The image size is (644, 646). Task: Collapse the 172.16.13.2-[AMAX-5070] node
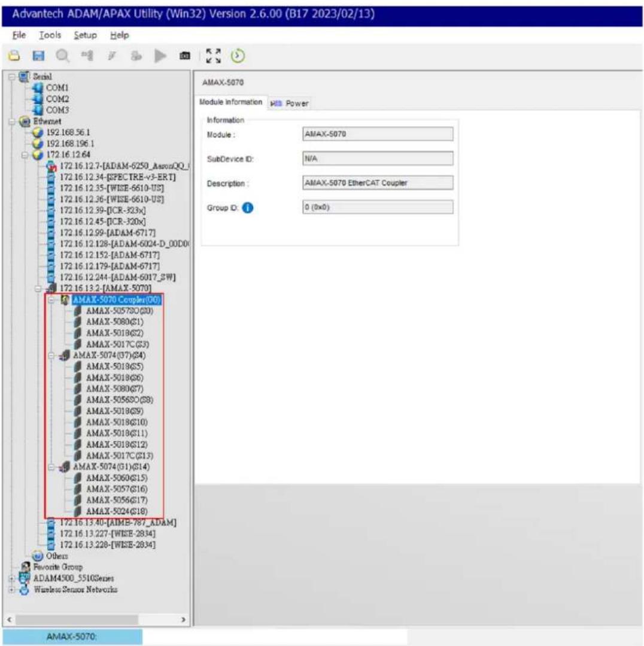pyautogui.click(x=38, y=289)
